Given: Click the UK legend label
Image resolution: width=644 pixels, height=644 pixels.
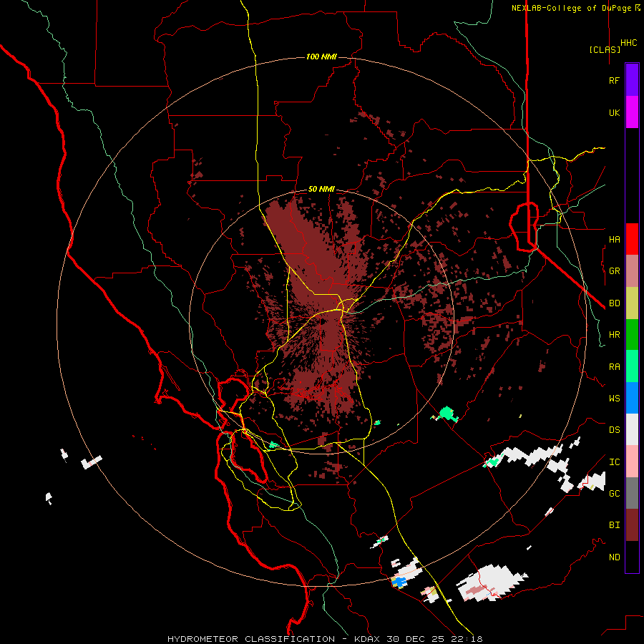Looking at the screenshot, I should (614, 112).
